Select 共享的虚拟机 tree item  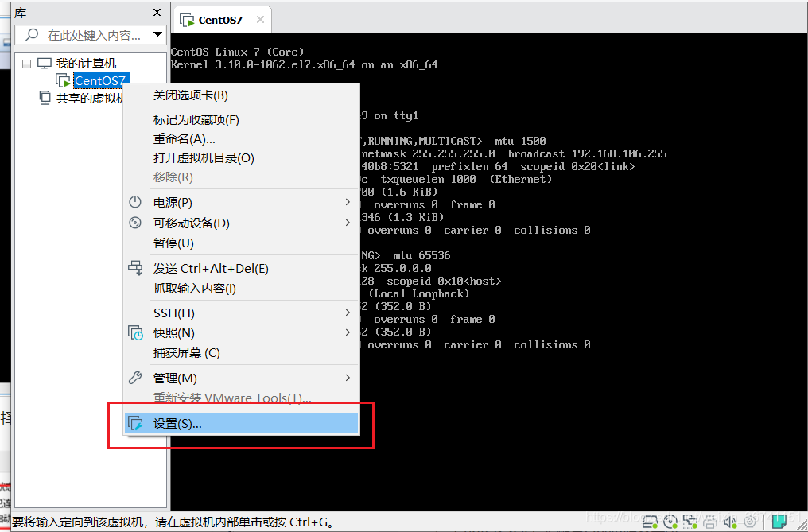91,99
